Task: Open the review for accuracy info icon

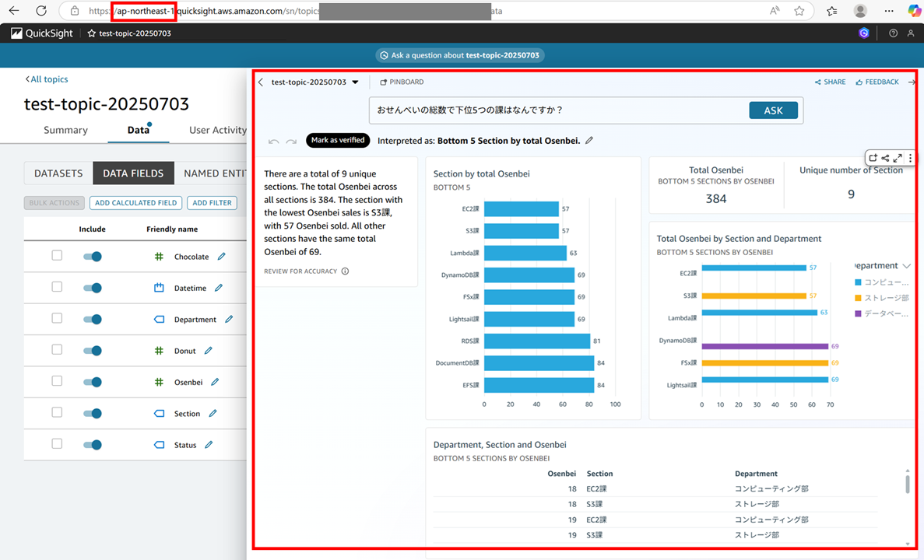Action: click(x=346, y=271)
